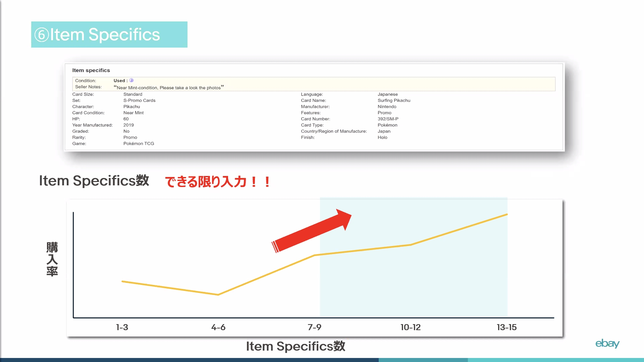The height and width of the screenshot is (362, 644).
Task: Click the 購入率 vertical axis label
Action: pos(52,259)
